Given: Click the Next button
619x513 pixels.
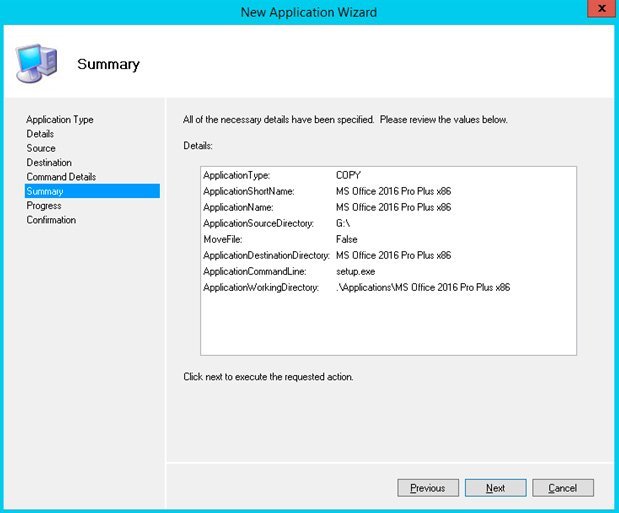Looking at the screenshot, I should [x=495, y=488].
